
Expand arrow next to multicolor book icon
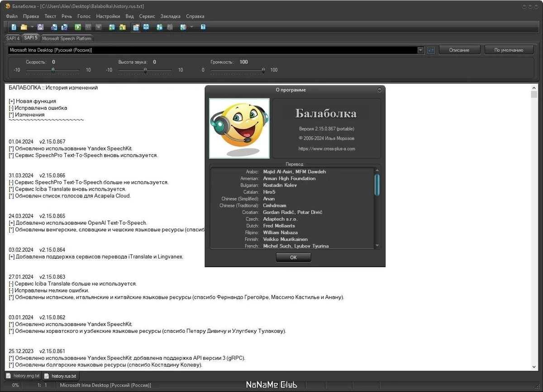[191, 27]
